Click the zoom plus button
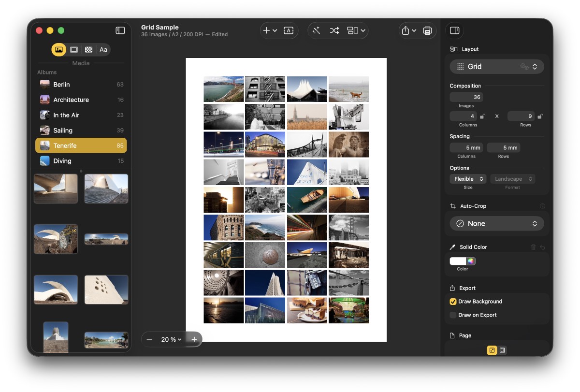580x392 pixels. [x=194, y=339]
